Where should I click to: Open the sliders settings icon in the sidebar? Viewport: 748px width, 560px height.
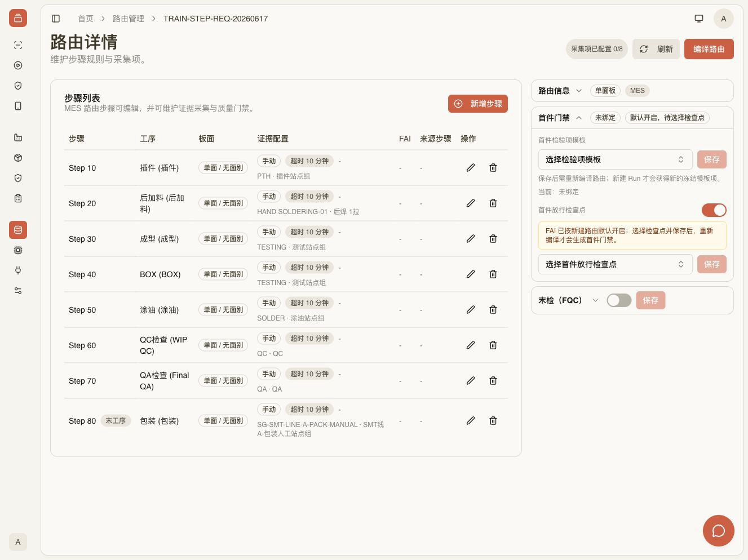coord(18,291)
